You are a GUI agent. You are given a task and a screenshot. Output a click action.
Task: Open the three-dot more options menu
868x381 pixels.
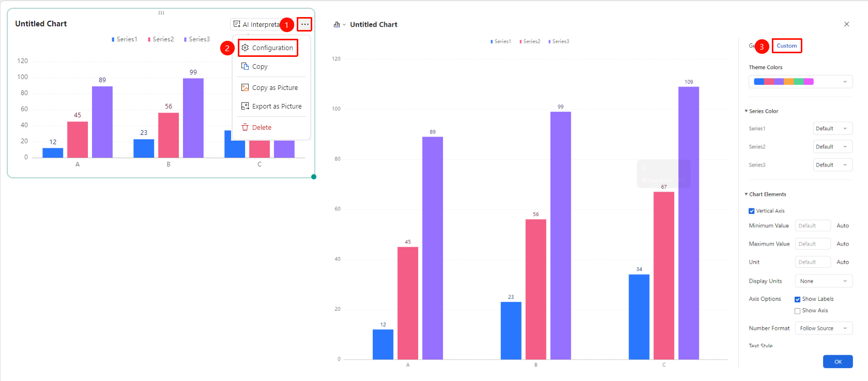pos(304,24)
